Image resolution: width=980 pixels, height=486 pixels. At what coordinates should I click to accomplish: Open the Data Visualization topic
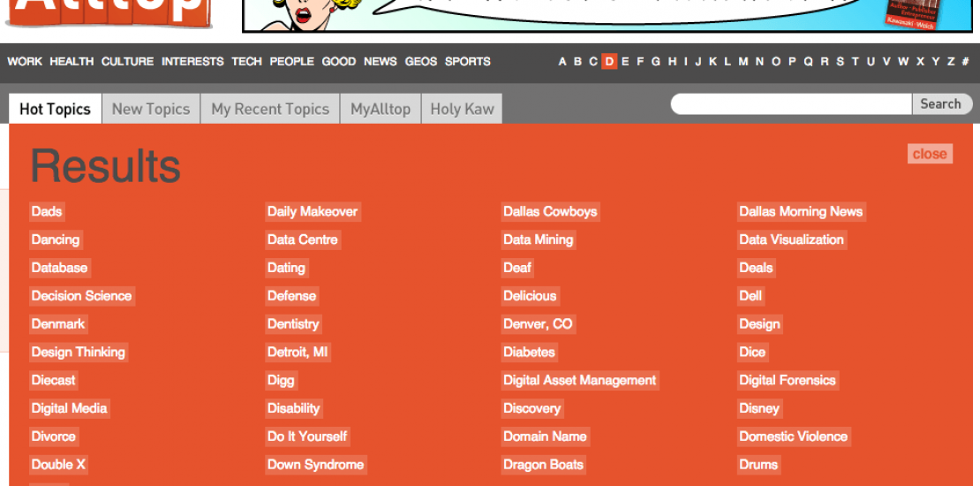(791, 239)
